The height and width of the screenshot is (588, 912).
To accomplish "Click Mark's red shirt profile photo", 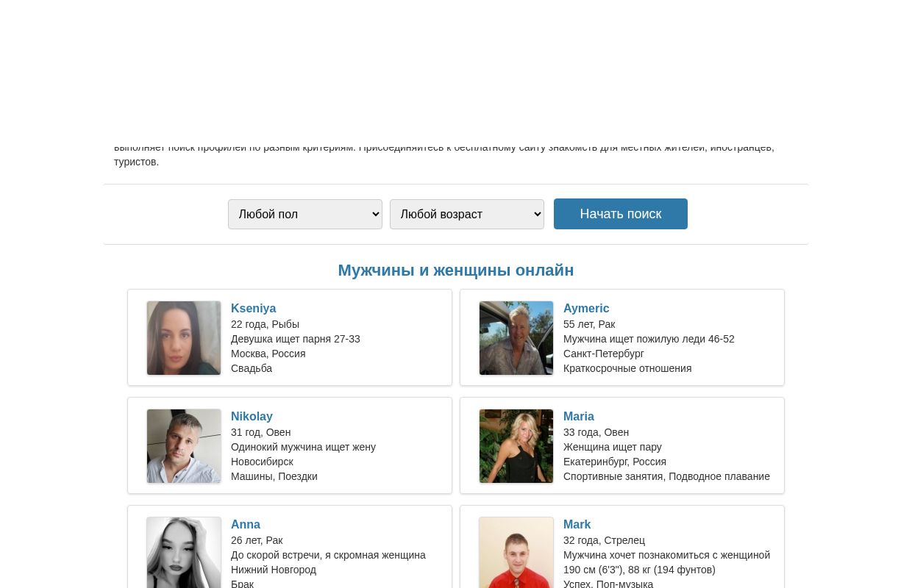I will coord(516,553).
